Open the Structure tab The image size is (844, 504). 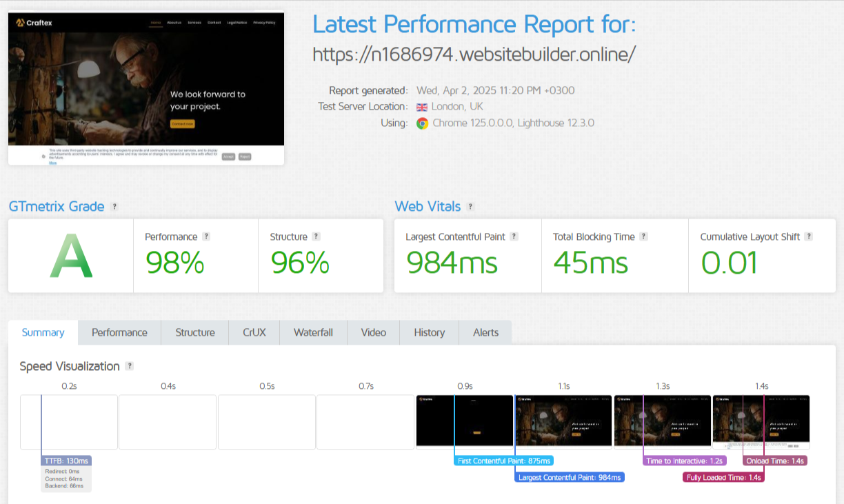[x=195, y=332]
